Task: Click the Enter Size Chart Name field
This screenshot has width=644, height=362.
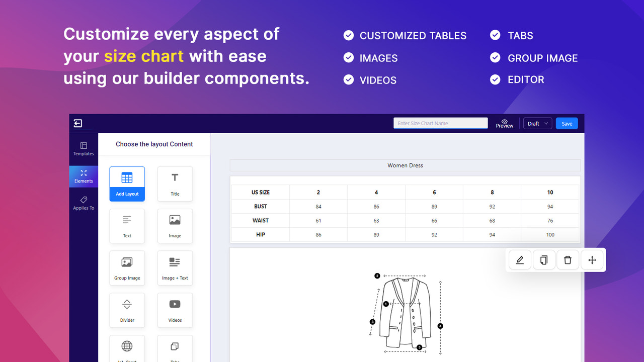Action: pyautogui.click(x=440, y=123)
